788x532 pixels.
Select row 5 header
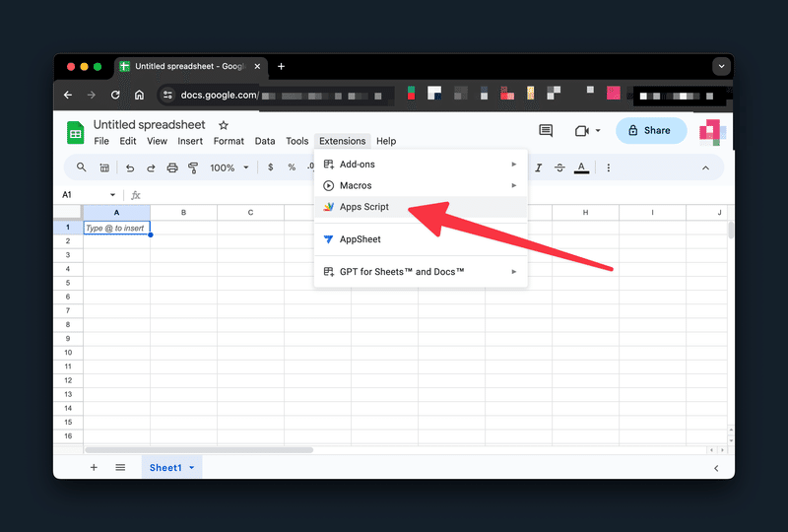(x=68, y=283)
